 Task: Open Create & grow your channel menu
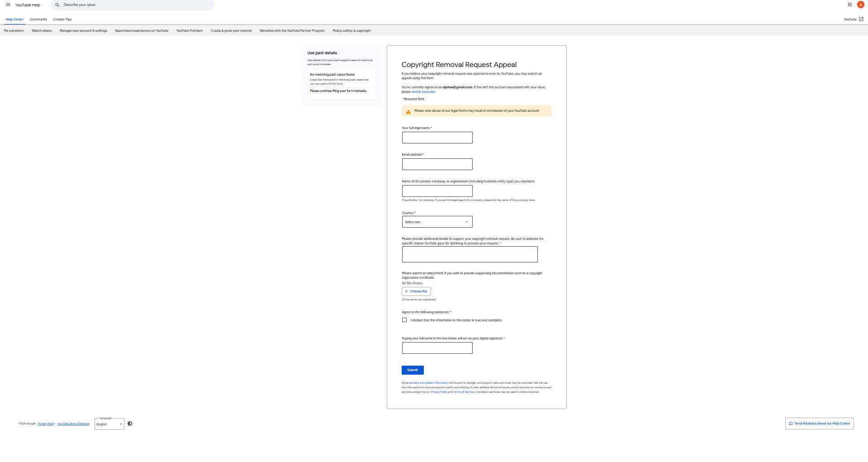pyautogui.click(x=231, y=31)
